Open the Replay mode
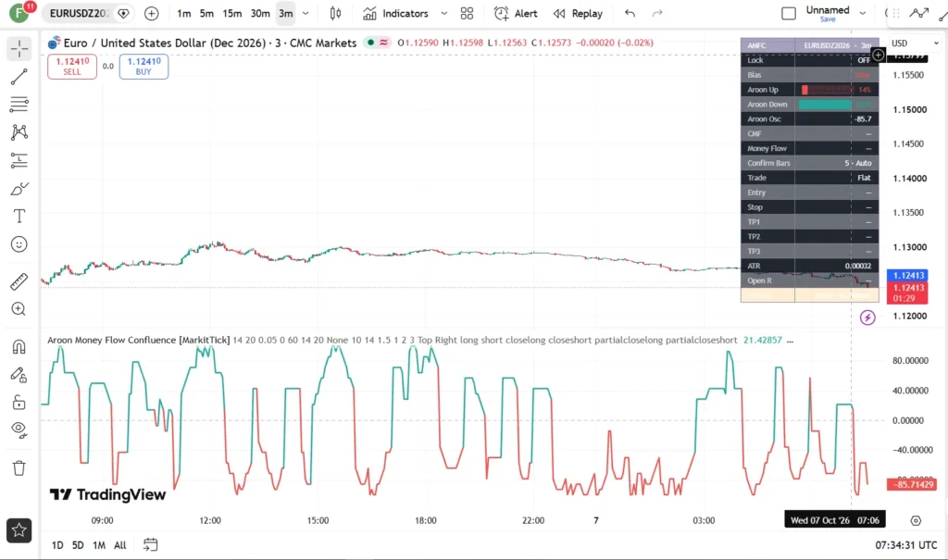The height and width of the screenshot is (560, 948). point(578,13)
